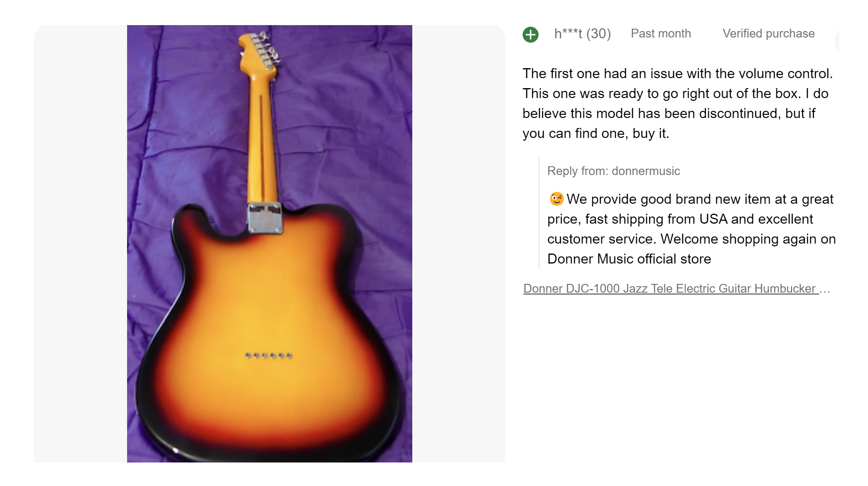This screenshot has width=868, height=486.
Task: Click the winking emoji in seller reply
Action: pos(556,199)
